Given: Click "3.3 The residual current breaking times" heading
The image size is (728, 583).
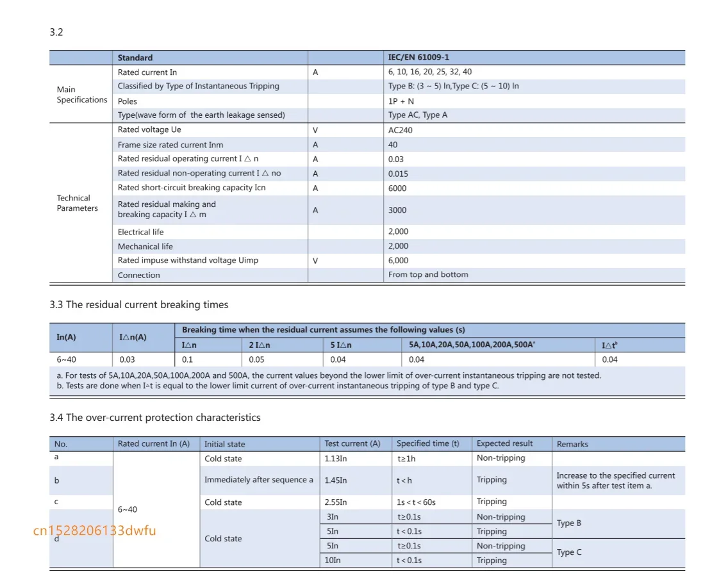Looking at the screenshot, I should 138,304.
